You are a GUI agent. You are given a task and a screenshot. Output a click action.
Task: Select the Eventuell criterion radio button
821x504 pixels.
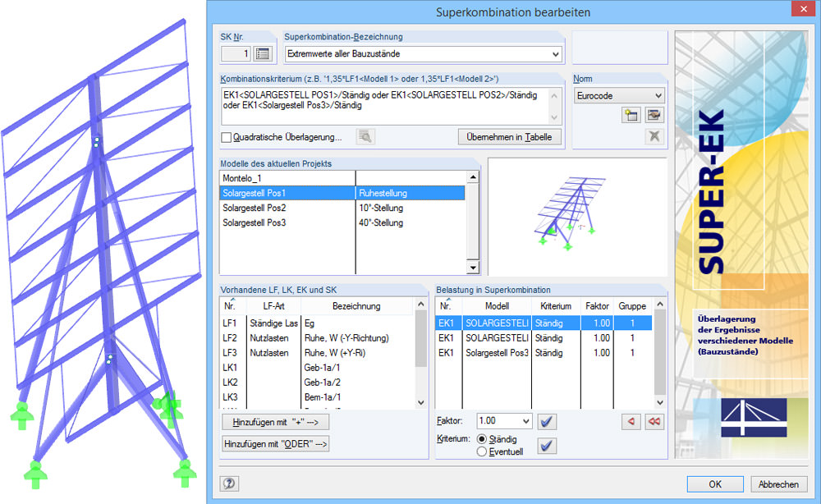482,451
